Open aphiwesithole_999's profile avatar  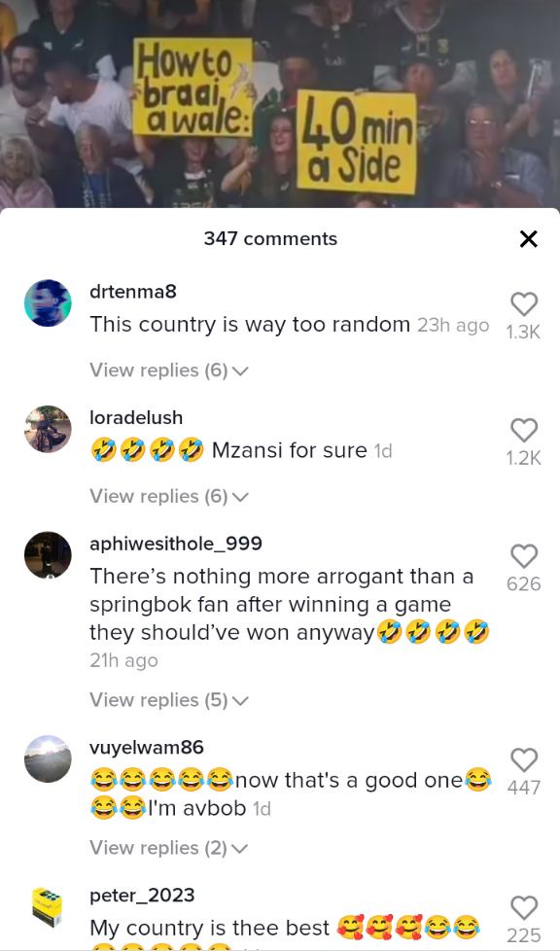coord(48,555)
